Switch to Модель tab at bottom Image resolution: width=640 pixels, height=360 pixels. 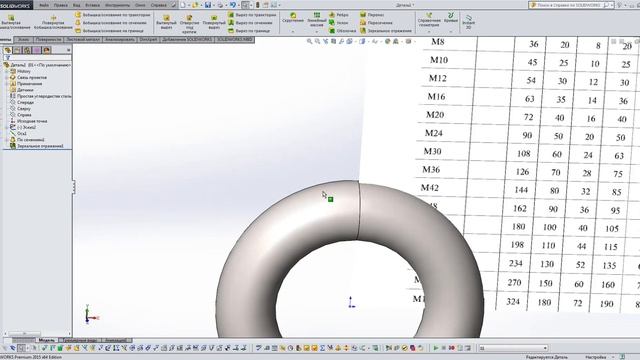(x=47, y=340)
